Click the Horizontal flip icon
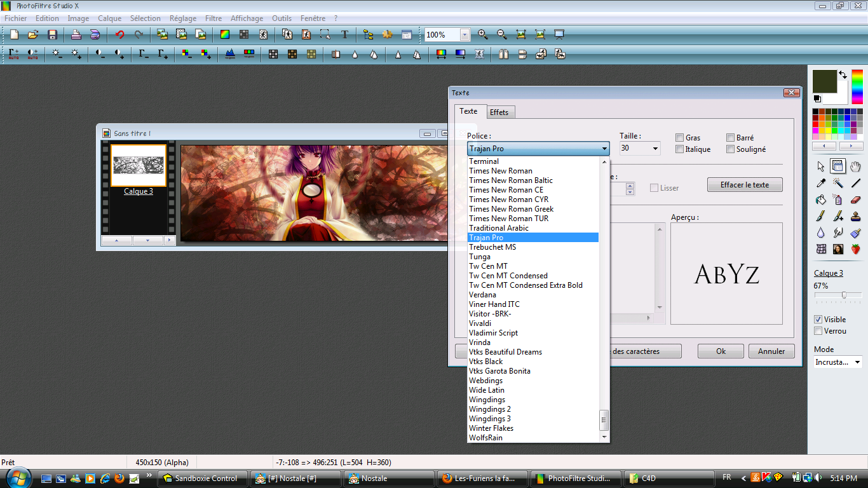 503,54
